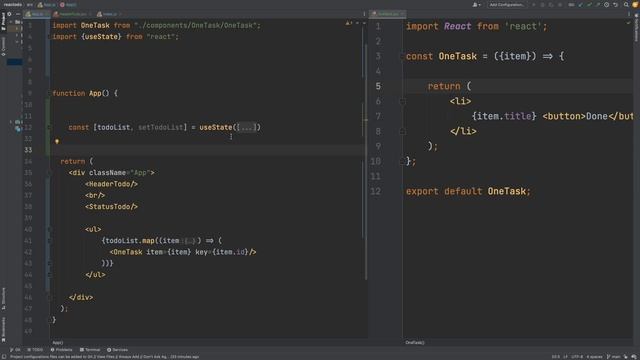The image size is (640, 360).
Task: Click the App() breadcrumb below left editor
Action: coord(58,342)
